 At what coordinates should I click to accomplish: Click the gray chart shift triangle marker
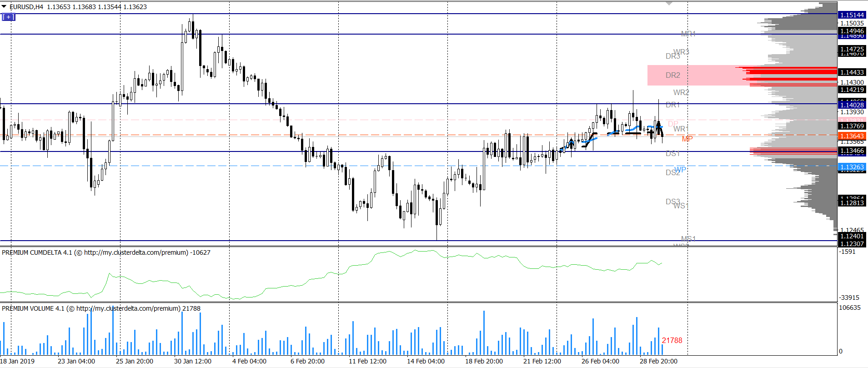(669, 4)
